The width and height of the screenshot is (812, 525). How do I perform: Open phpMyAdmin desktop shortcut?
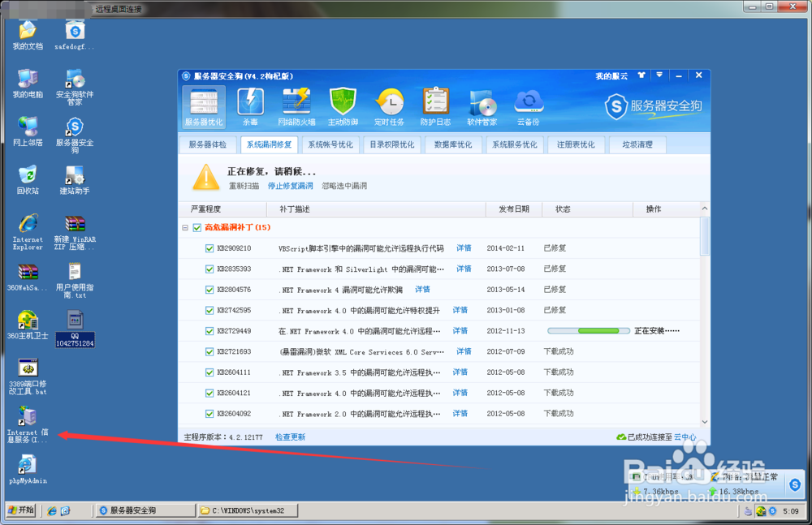[28, 469]
